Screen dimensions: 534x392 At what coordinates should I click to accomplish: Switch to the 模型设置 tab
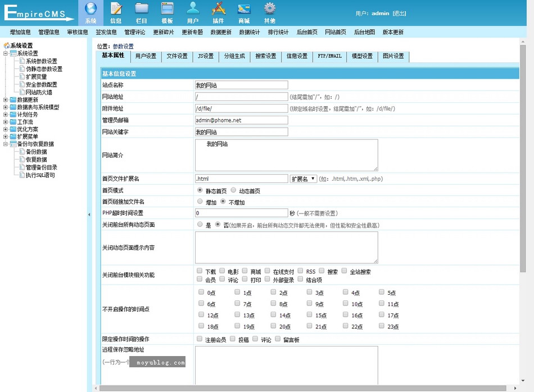(x=362, y=56)
